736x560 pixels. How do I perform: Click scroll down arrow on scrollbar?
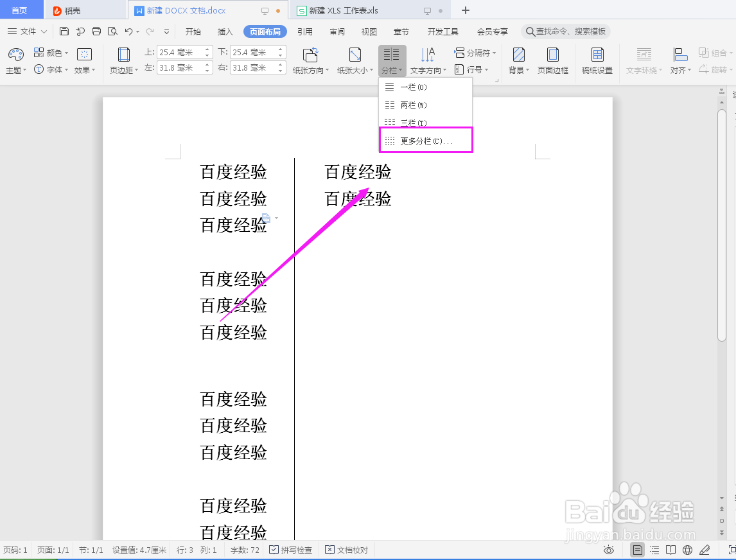pos(722,498)
